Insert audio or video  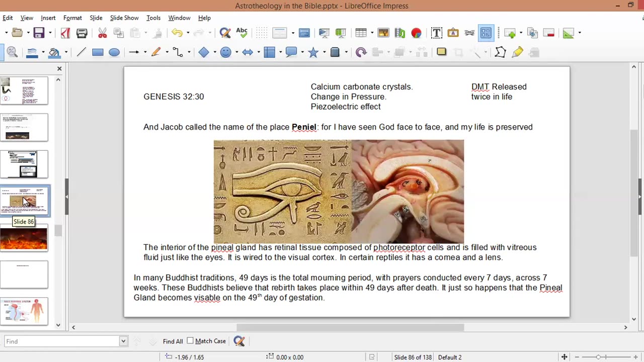[x=400, y=33]
